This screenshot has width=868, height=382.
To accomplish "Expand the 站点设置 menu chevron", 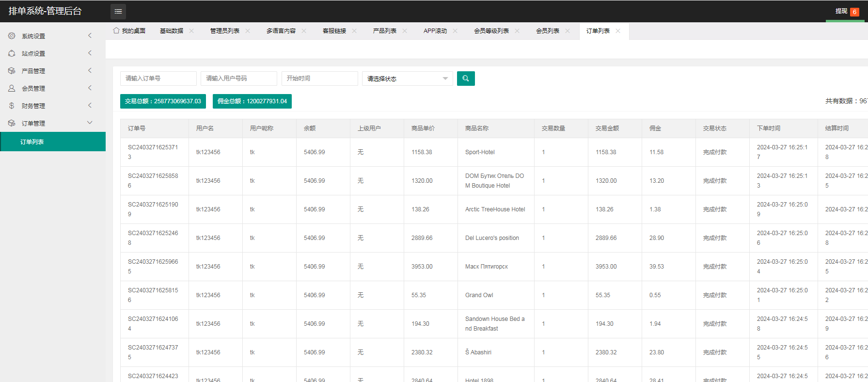I will pos(90,53).
